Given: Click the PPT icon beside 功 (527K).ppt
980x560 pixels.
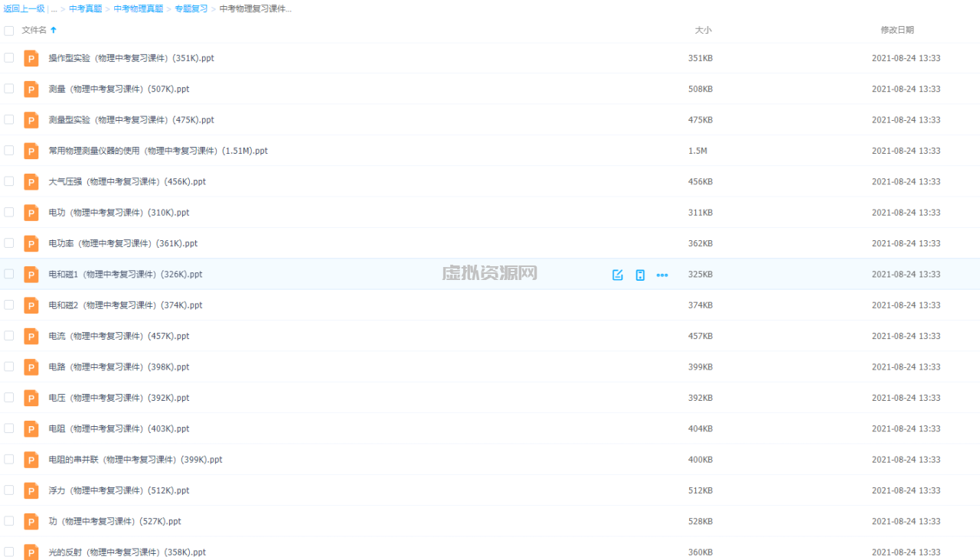Looking at the screenshot, I should click(x=31, y=521).
